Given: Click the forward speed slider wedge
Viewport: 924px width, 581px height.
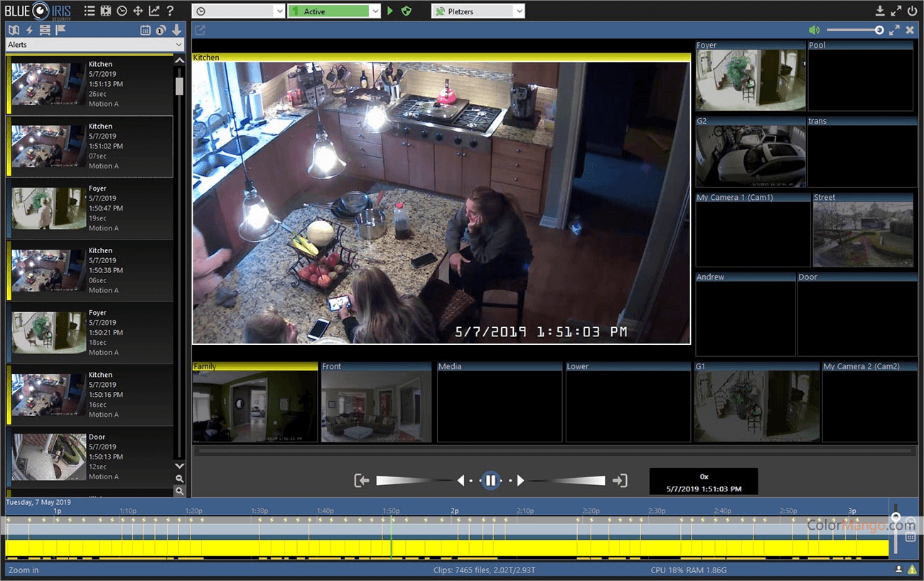Looking at the screenshot, I should coord(566,481).
